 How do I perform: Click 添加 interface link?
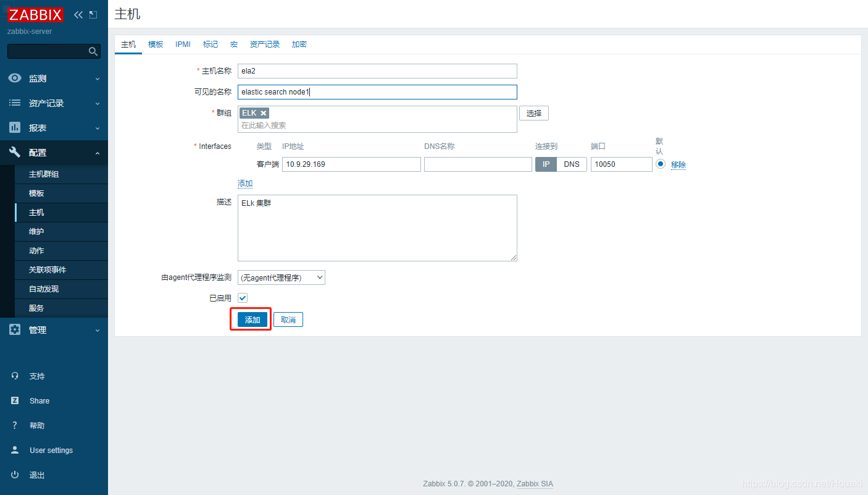click(245, 184)
